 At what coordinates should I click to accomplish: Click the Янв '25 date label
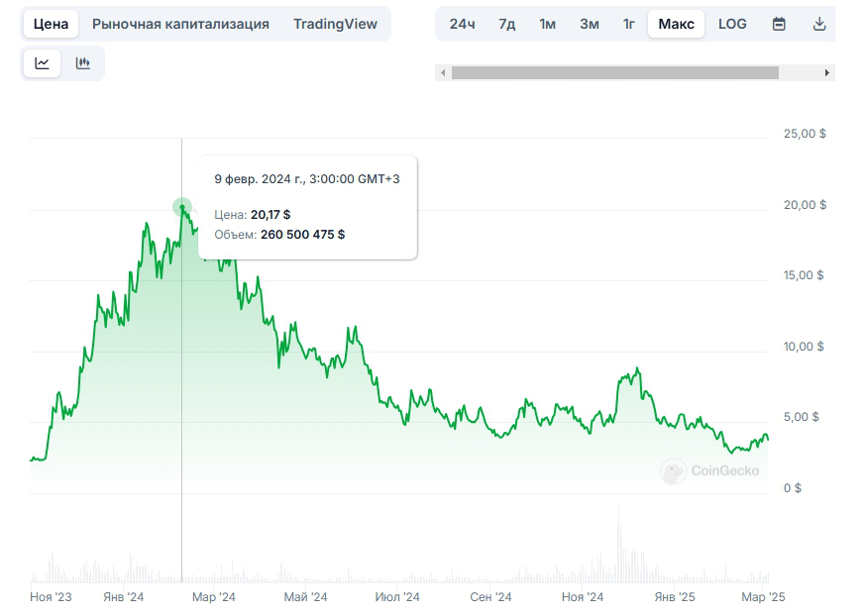[x=675, y=597]
